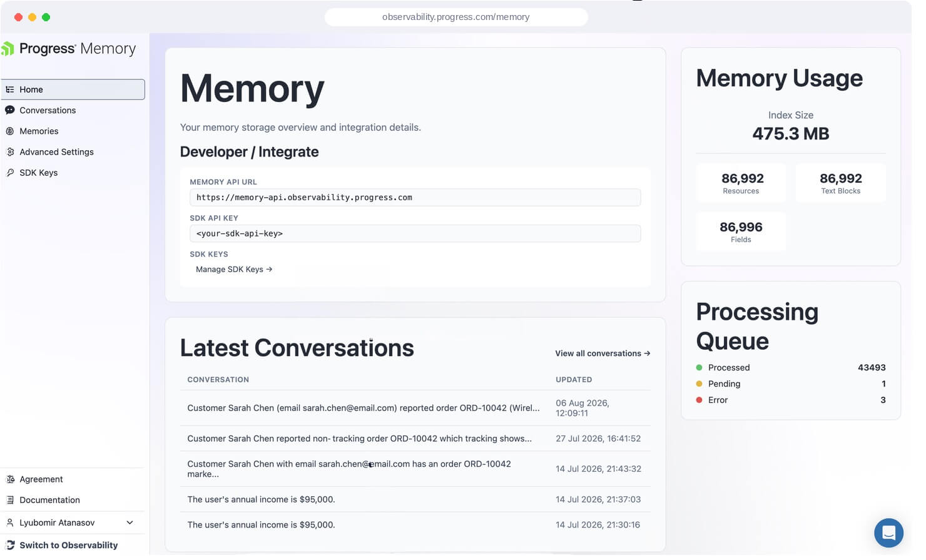926x560 pixels.
Task: Click the Home sidebar icon
Action: click(10, 90)
